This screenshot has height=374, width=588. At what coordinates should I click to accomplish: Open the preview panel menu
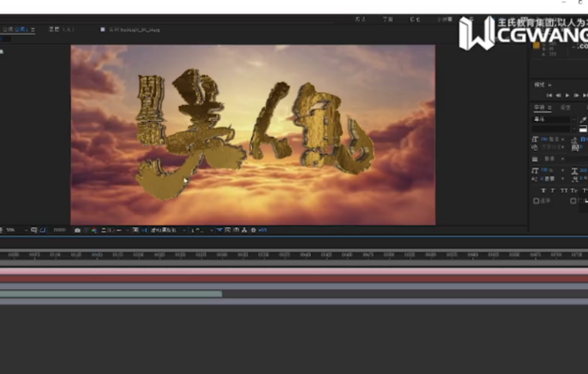550,85
